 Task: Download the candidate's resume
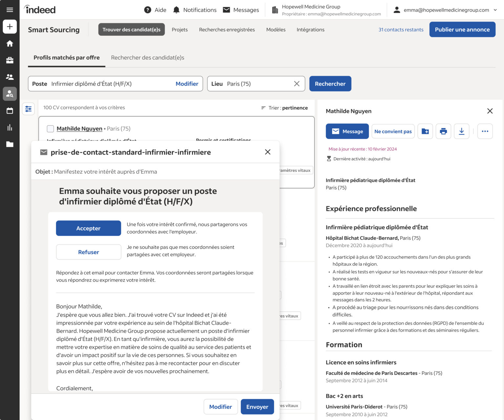point(462,131)
